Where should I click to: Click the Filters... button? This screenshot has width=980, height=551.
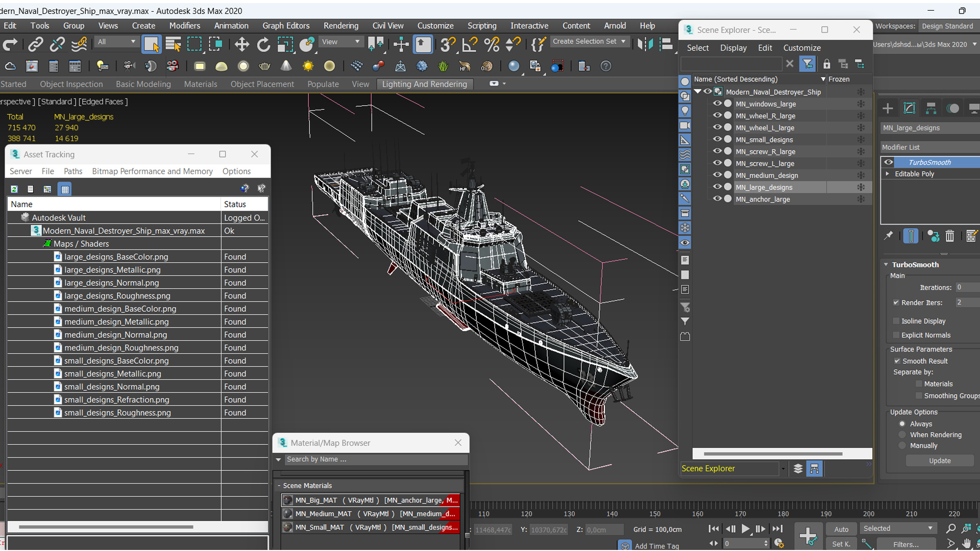905,544
